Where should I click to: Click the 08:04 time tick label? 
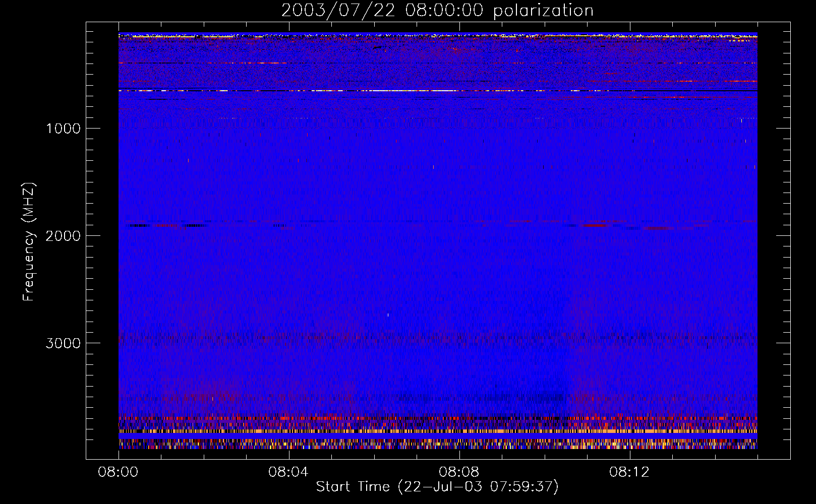coord(288,472)
